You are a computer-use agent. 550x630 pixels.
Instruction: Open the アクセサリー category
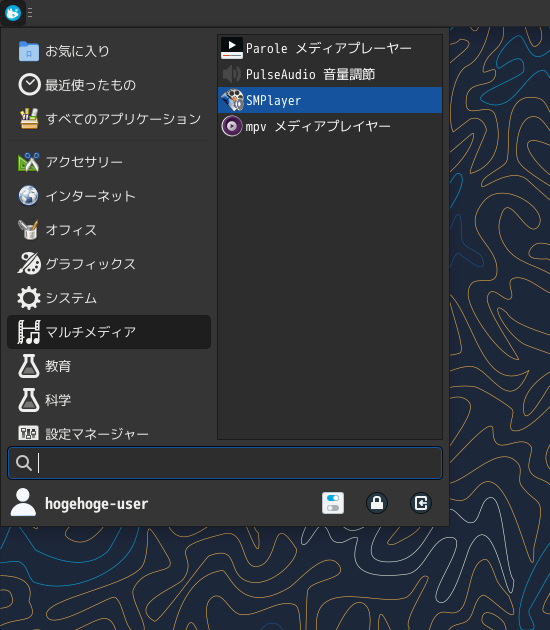109,162
